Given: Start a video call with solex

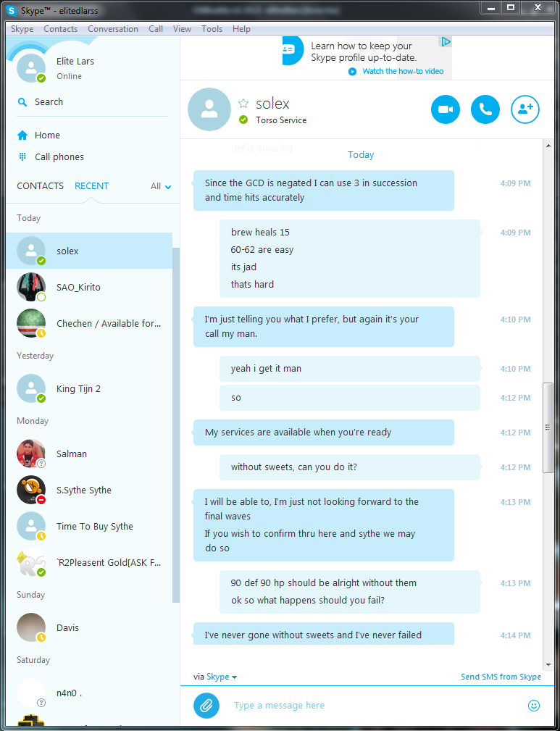Looking at the screenshot, I should coord(446,109).
